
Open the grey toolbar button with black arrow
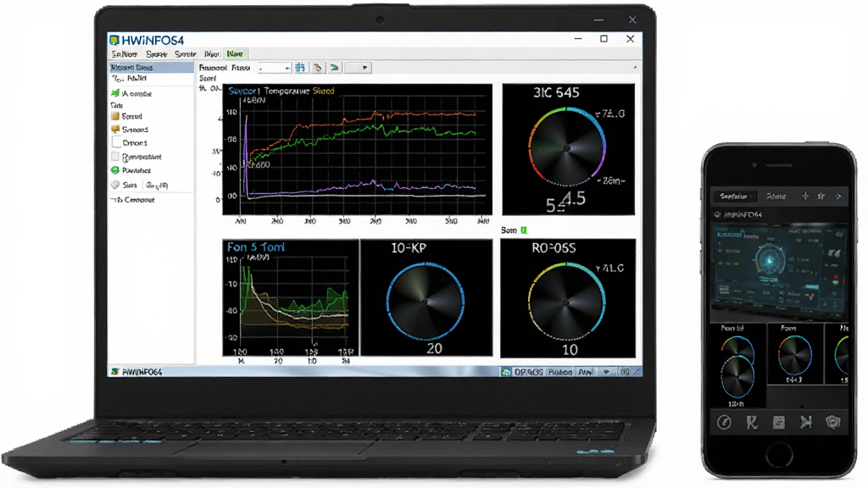tap(358, 68)
